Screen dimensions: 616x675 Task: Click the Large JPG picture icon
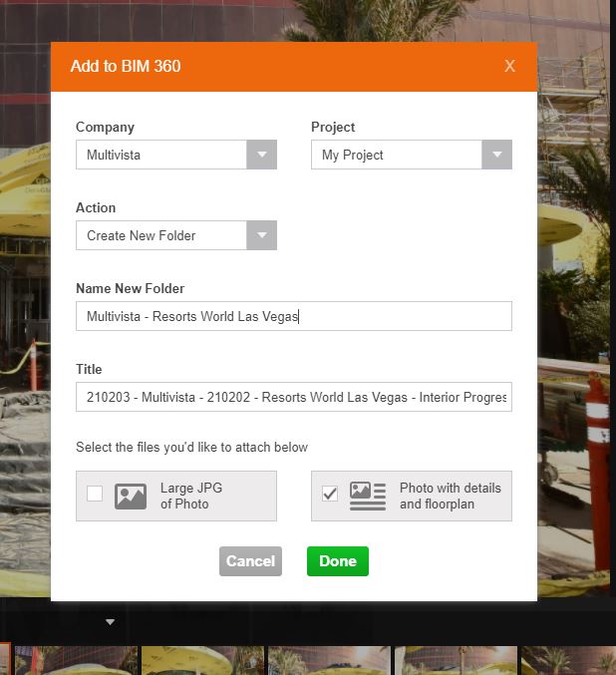tap(131, 497)
